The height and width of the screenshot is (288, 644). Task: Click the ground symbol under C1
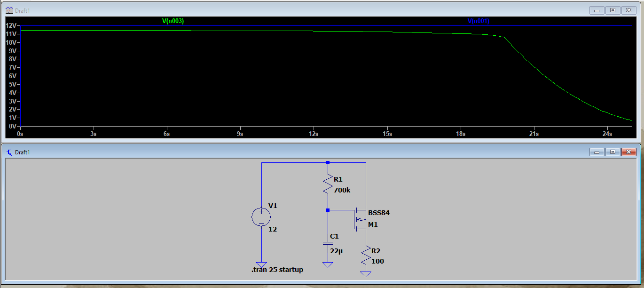click(328, 264)
